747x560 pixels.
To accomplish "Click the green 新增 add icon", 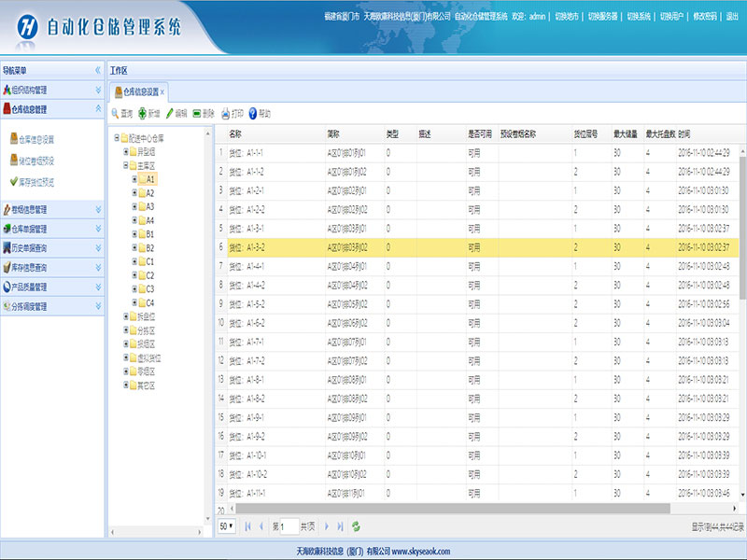I will pyautogui.click(x=143, y=113).
